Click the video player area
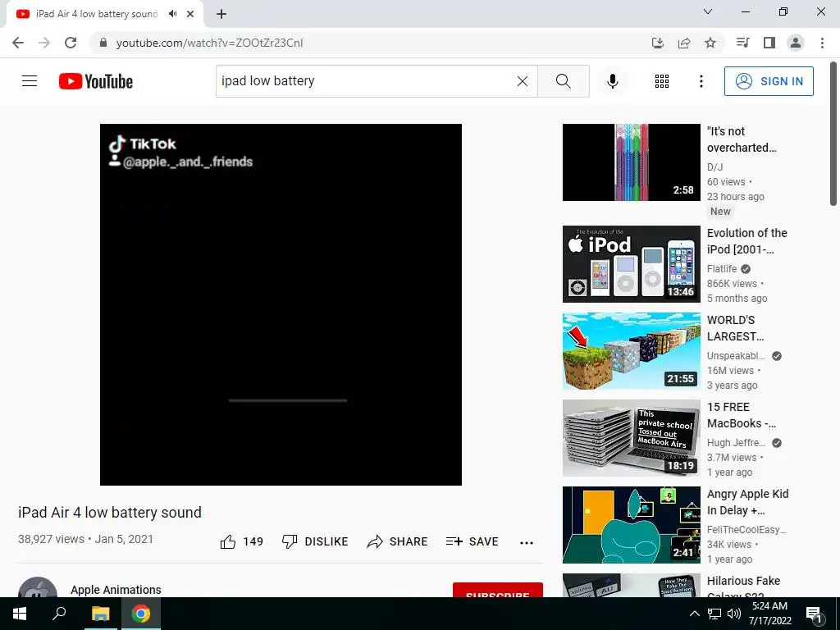Image resolution: width=840 pixels, height=630 pixels. pyautogui.click(x=281, y=304)
